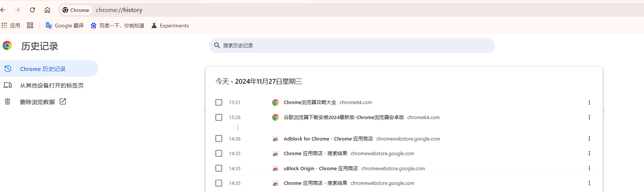The height and width of the screenshot is (192, 644).
Task: Click the trash icon in sidebar
Action: tap(8, 101)
